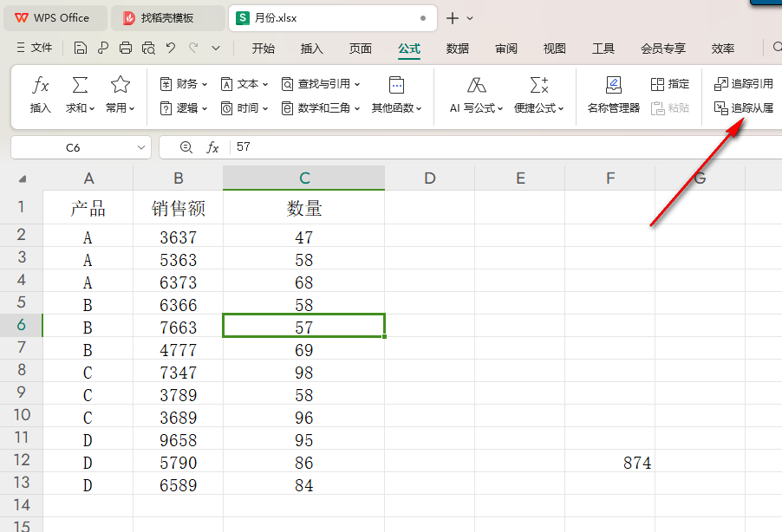Click the 公式 Formulas tab
Screen dimensions: 782x532
coord(409,49)
